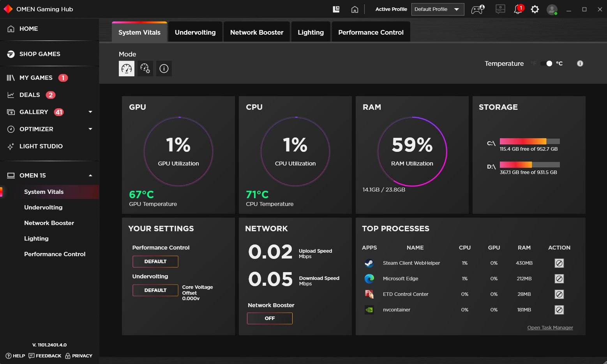
Task: Open the gauge settings mode icon
Action: point(145,69)
